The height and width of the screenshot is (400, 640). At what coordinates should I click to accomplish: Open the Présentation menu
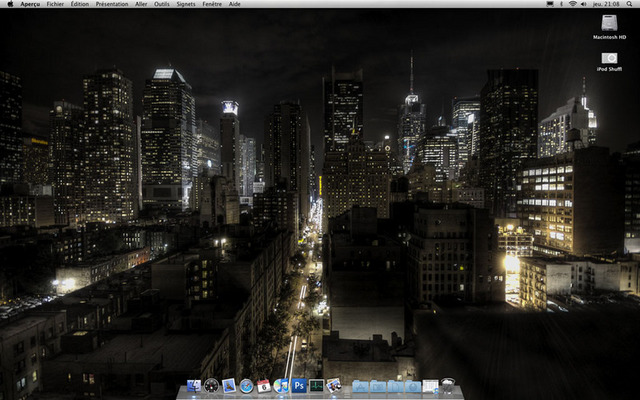112,4
